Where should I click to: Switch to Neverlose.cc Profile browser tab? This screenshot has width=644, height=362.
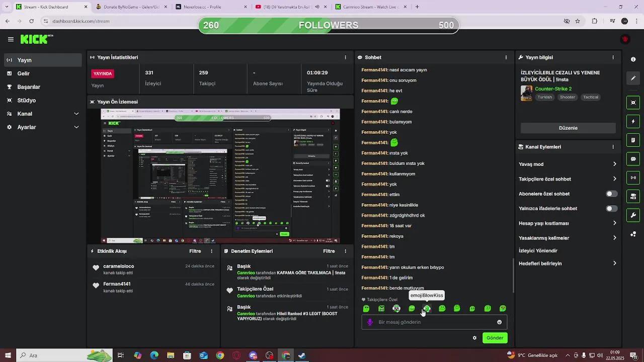pyautogui.click(x=211, y=7)
